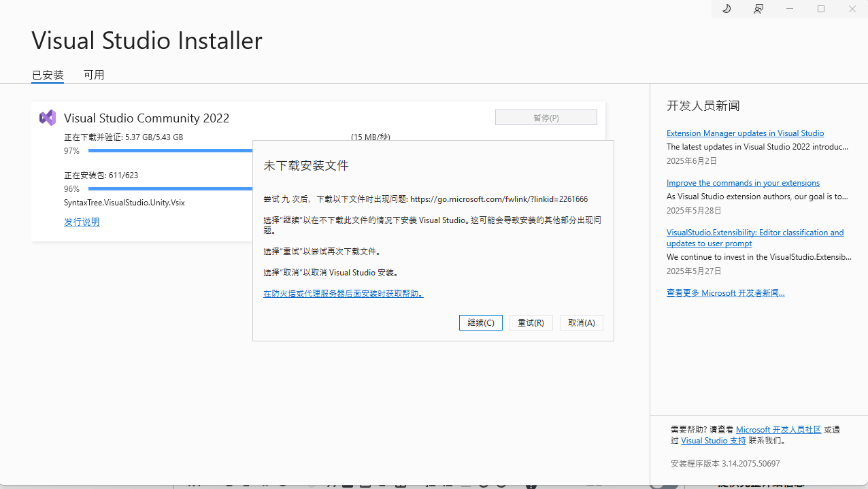Open VisualStudio.Extensibility Editor classification article link
Viewport: 868px width, 489px height.
point(755,238)
